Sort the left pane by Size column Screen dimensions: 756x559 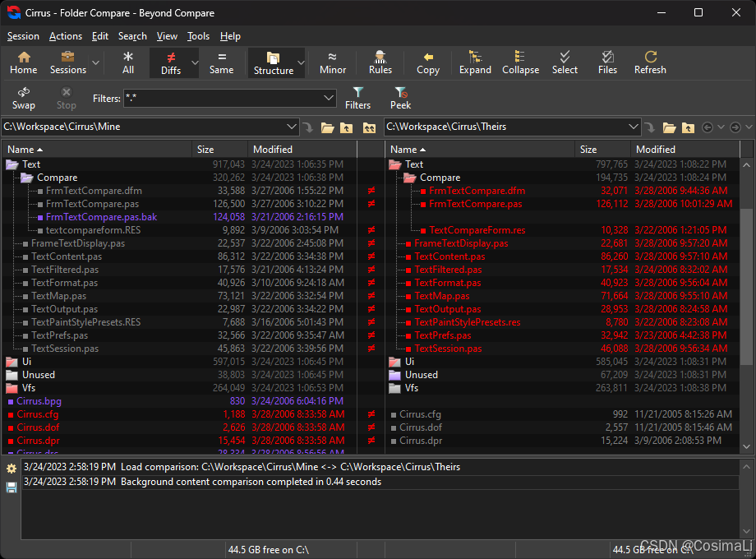(219, 150)
